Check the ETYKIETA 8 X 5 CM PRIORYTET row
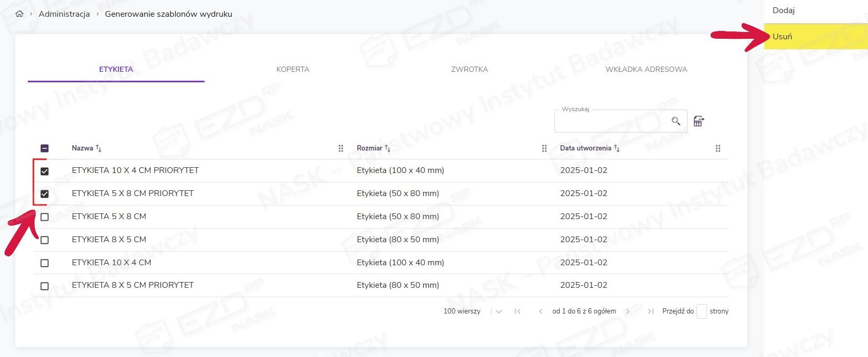868x357 pixels. tap(45, 286)
